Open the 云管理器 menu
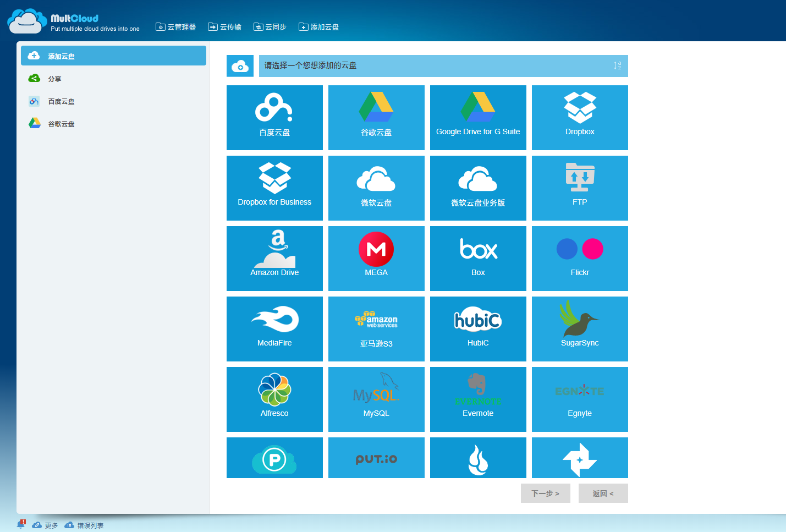This screenshot has height=532, width=786. pos(176,27)
